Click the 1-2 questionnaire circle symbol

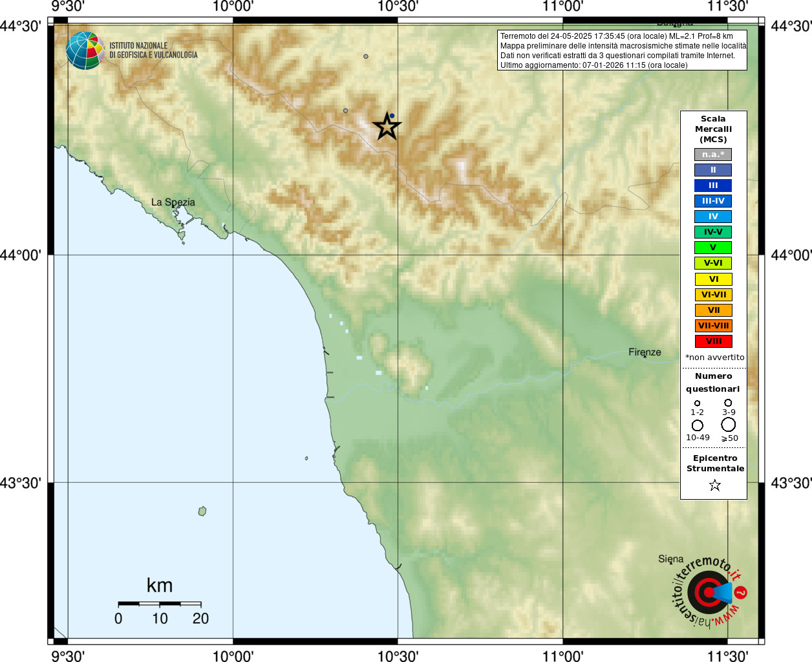(x=697, y=403)
